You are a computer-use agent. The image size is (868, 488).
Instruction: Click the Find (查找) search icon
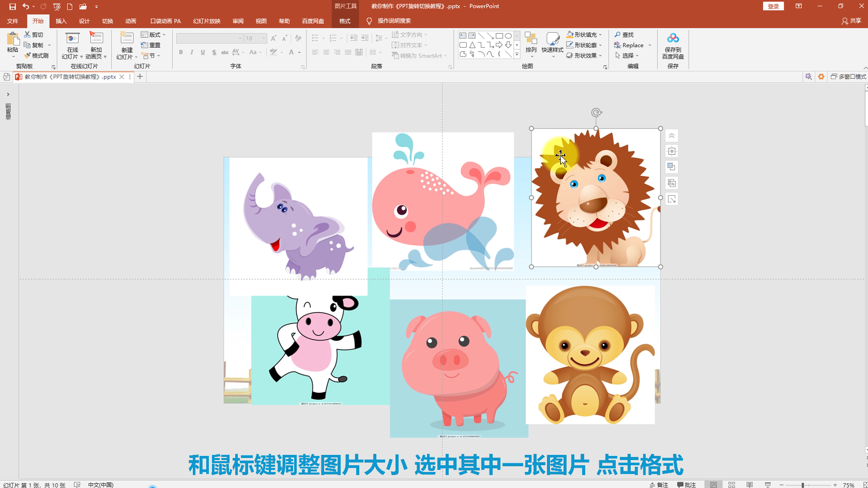pyautogui.click(x=617, y=35)
